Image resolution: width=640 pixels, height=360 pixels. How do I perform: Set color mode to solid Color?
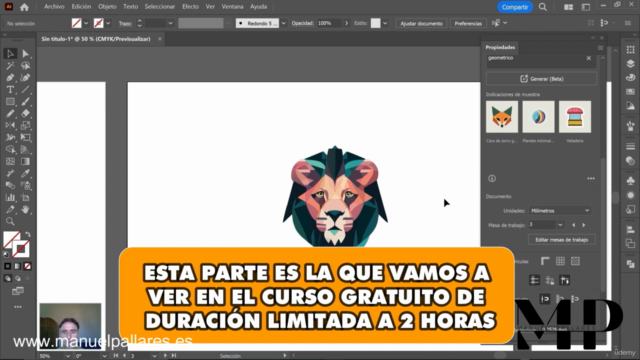pyautogui.click(x=8, y=266)
